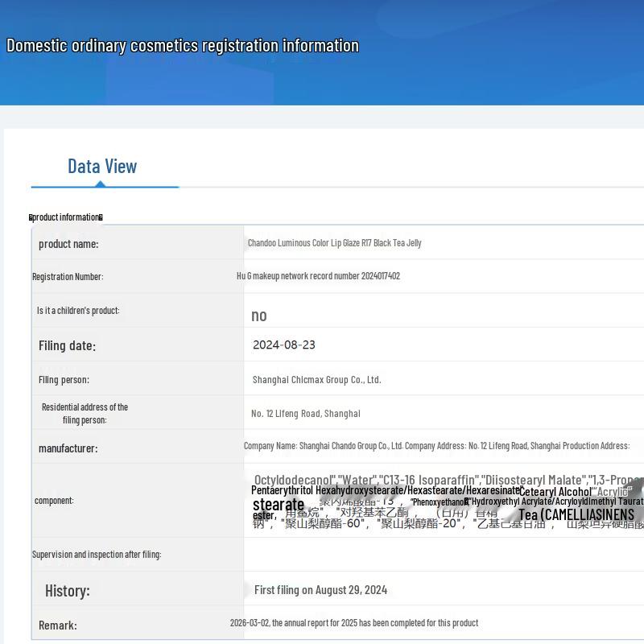Select the ingredient line starting 'Octyldodecanol'
Image resolution: width=644 pixels, height=644 pixels.
tap(449, 480)
